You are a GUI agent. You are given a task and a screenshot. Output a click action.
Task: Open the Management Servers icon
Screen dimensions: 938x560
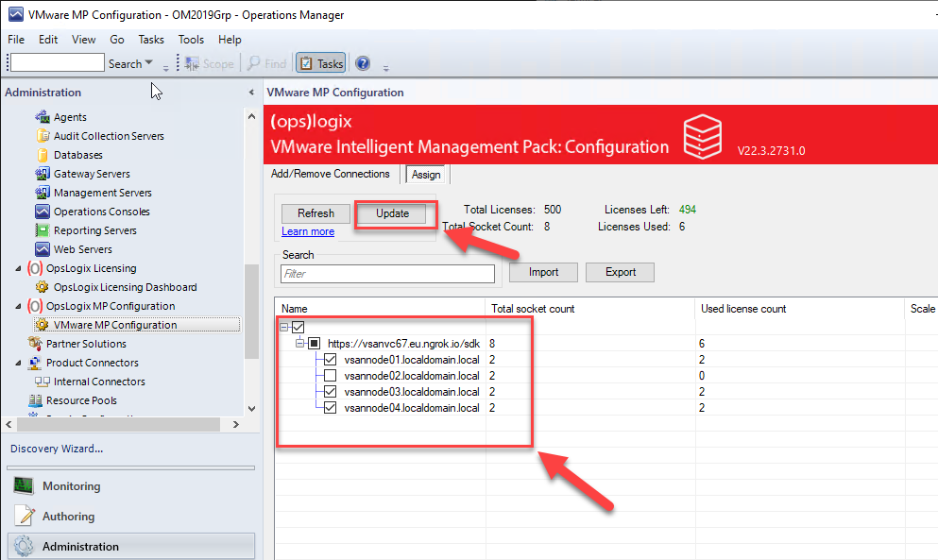[42, 193]
